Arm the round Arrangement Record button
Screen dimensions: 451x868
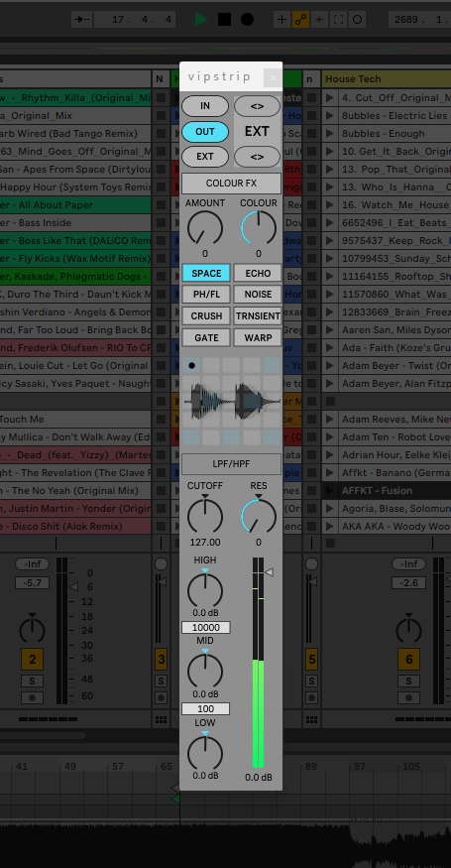[x=248, y=20]
